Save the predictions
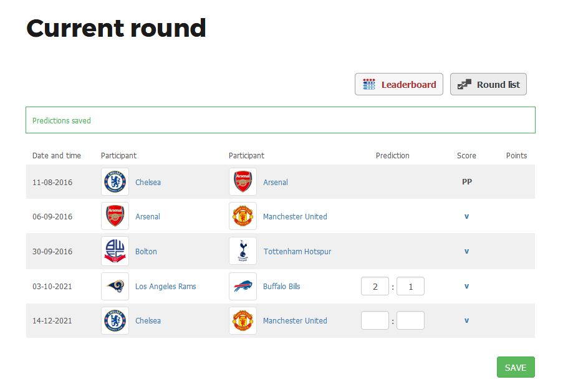The image size is (563, 392). click(x=516, y=367)
